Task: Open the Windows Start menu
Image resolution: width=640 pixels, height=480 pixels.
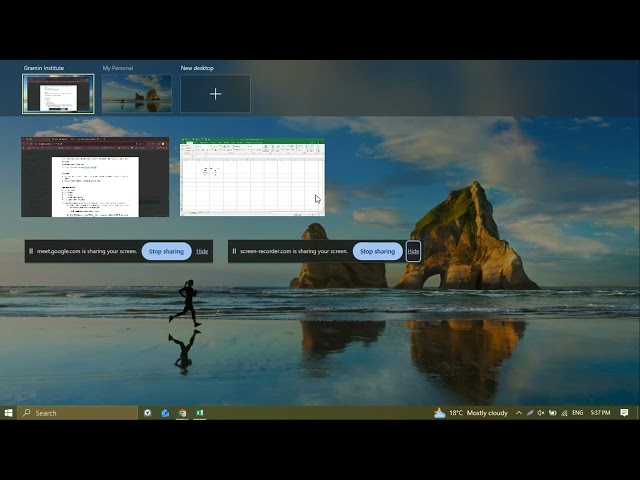Action: pos(8,413)
